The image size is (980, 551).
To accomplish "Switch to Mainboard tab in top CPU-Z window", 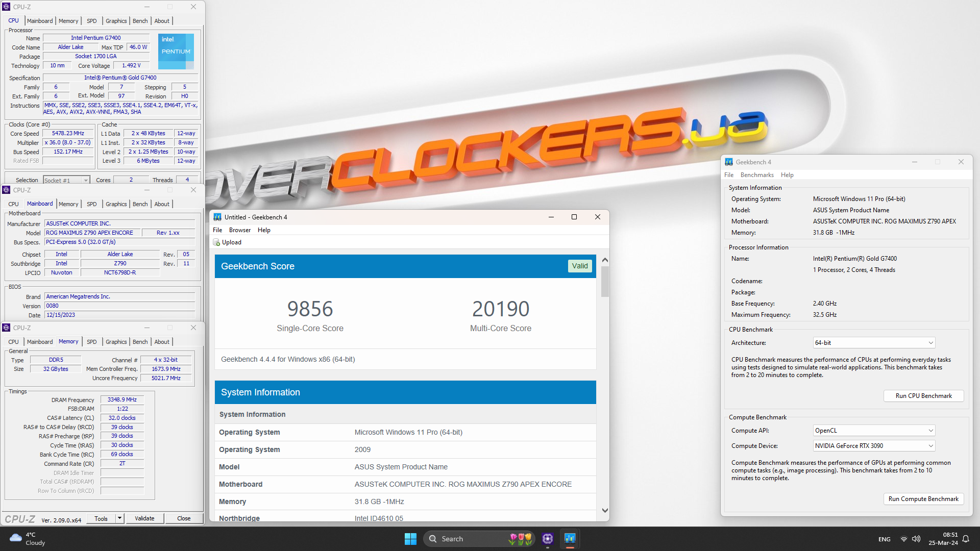I will click(x=40, y=21).
